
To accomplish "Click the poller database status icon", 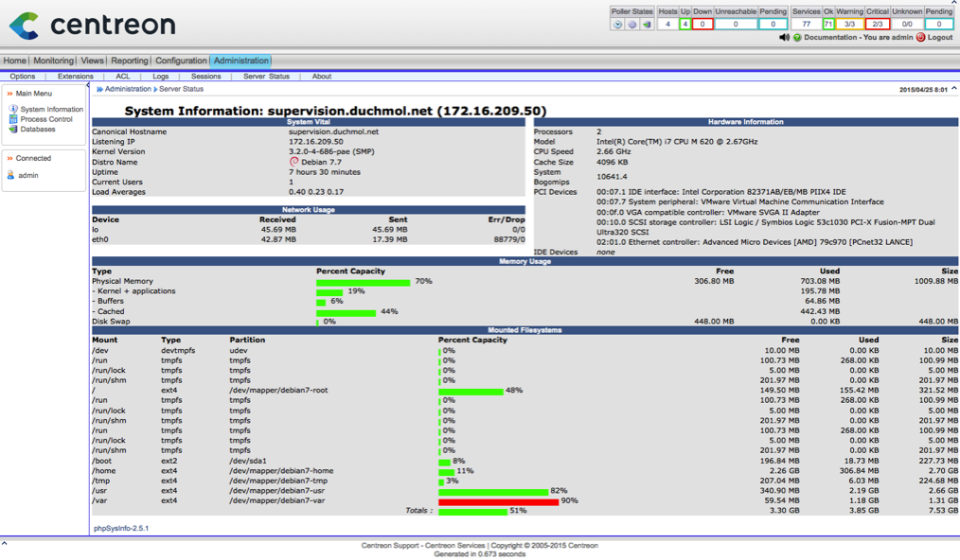I will 647,25.
